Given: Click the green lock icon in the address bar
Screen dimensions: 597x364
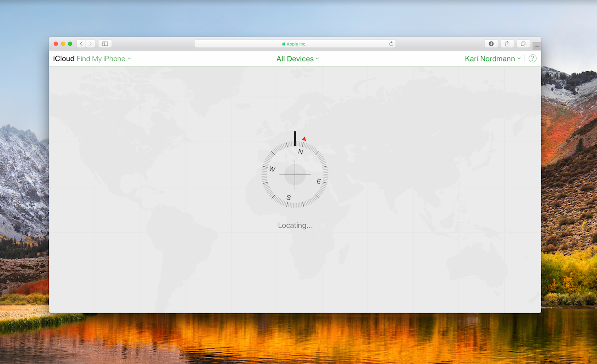Looking at the screenshot, I should [x=283, y=44].
